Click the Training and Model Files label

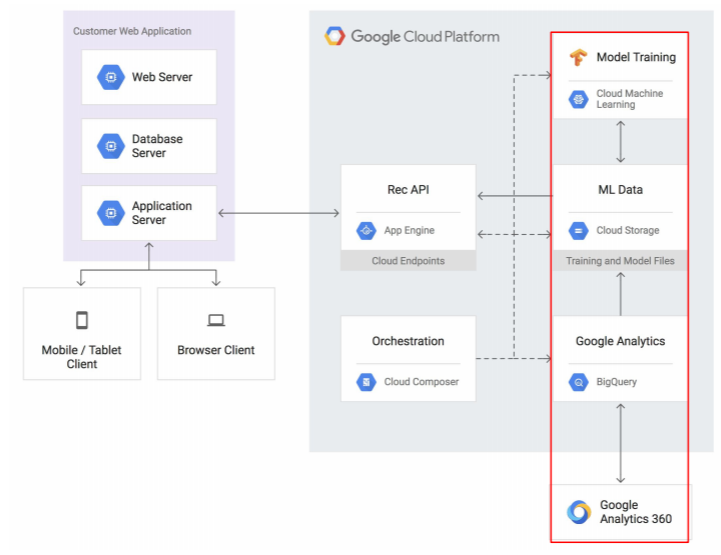620,261
